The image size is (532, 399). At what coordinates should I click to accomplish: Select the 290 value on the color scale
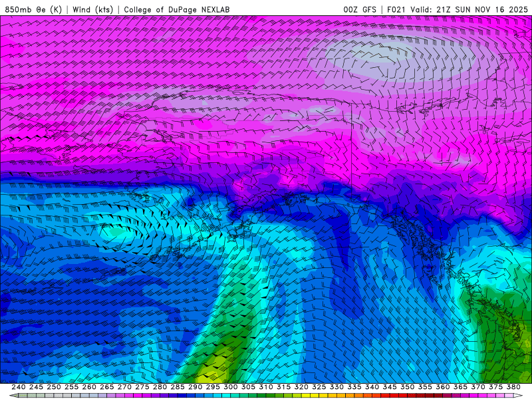[195, 387]
